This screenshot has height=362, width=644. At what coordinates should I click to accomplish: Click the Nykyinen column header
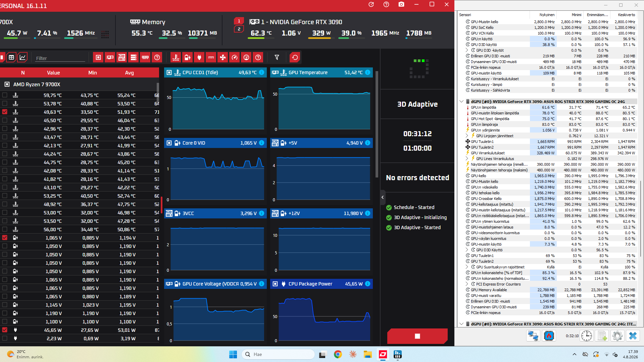(543, 15)
